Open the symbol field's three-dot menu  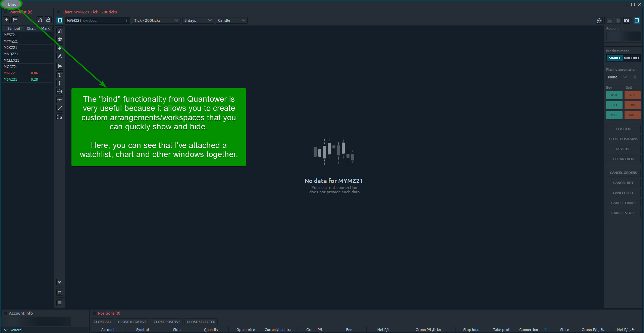tap(126, 20)
